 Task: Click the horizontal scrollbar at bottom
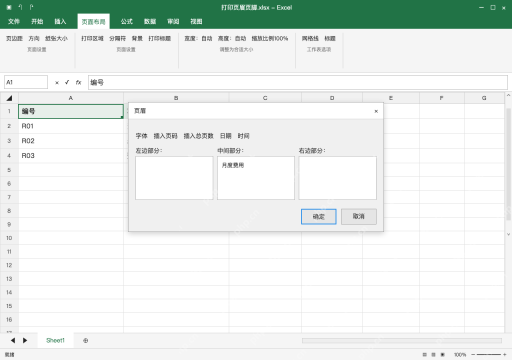tap(402, 340)
